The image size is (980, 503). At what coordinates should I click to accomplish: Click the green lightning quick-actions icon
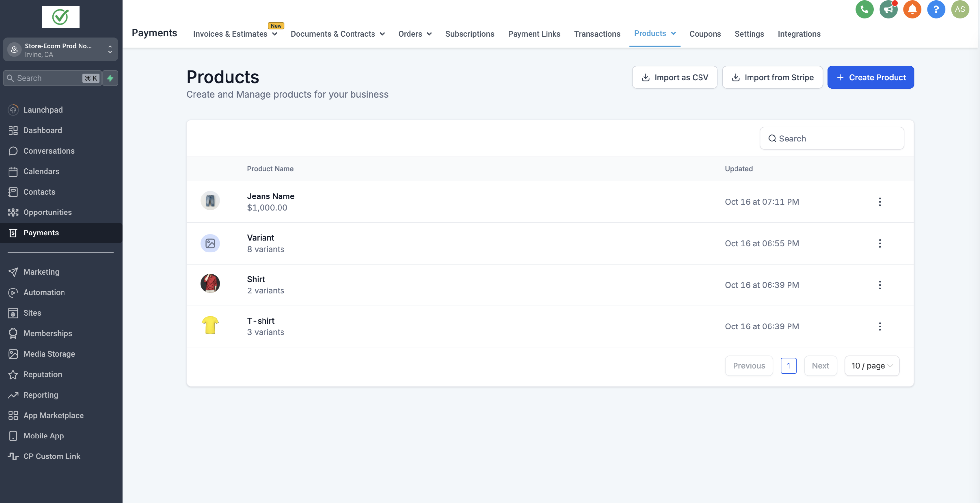coord(110,78)
